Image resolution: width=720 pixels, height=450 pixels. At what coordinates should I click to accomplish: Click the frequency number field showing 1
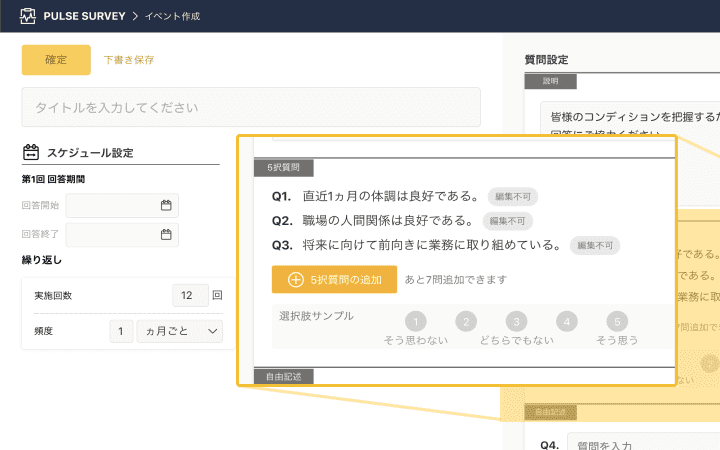(x=120, y=331)
